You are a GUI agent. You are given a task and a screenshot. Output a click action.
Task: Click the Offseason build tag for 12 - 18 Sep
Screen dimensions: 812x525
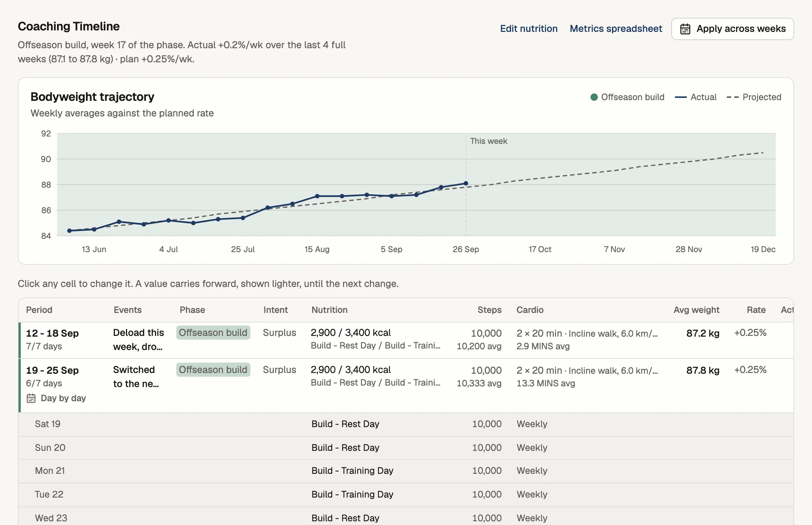(213, 333)
